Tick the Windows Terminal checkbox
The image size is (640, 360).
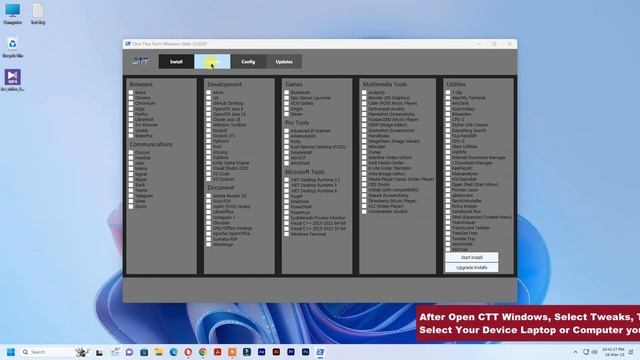(287, 234)
